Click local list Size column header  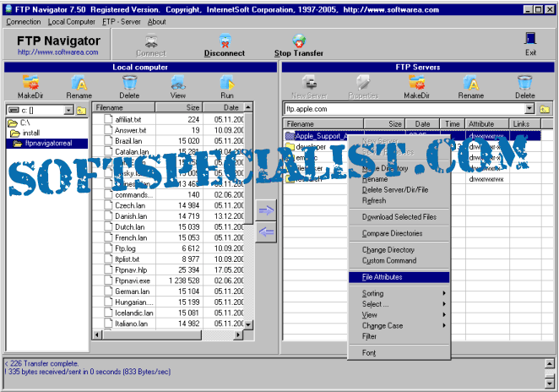pos(179,107)
